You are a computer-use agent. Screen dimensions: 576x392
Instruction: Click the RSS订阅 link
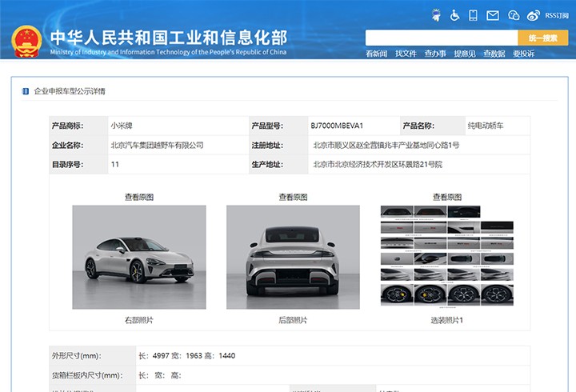[x=557, y=15]
